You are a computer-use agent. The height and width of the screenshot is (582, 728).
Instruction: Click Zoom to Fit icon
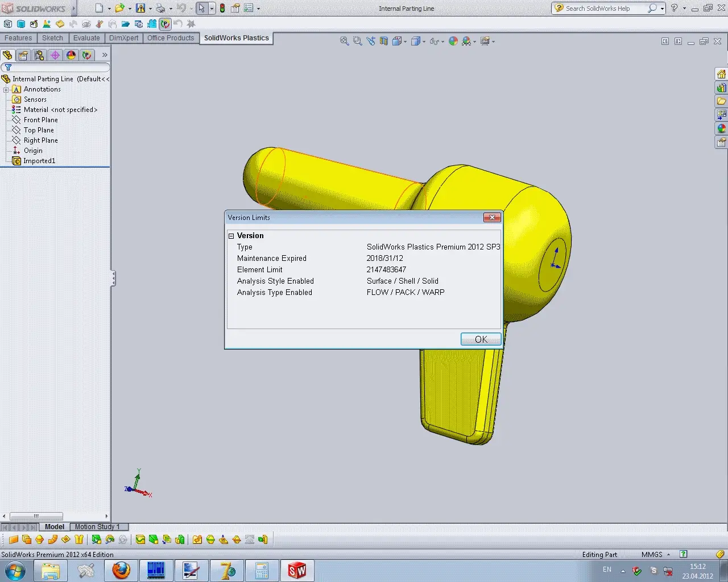[x=344, y=41]
